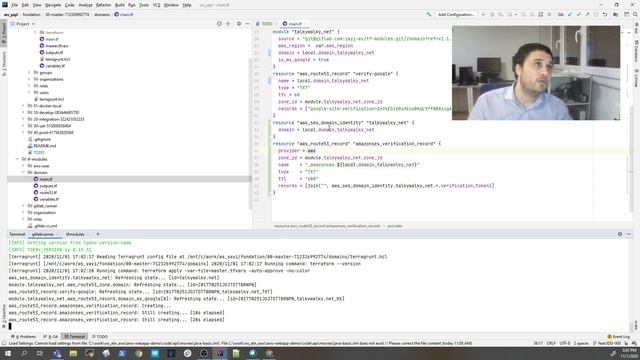The width and height of the screenshot is (640, 360).
Task: Expand the organizations folder
Action: pos(29,79)
